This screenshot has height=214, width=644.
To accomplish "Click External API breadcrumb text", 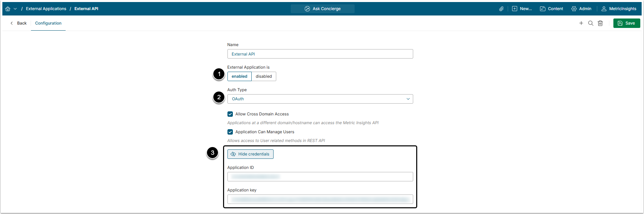I will 86,9.
